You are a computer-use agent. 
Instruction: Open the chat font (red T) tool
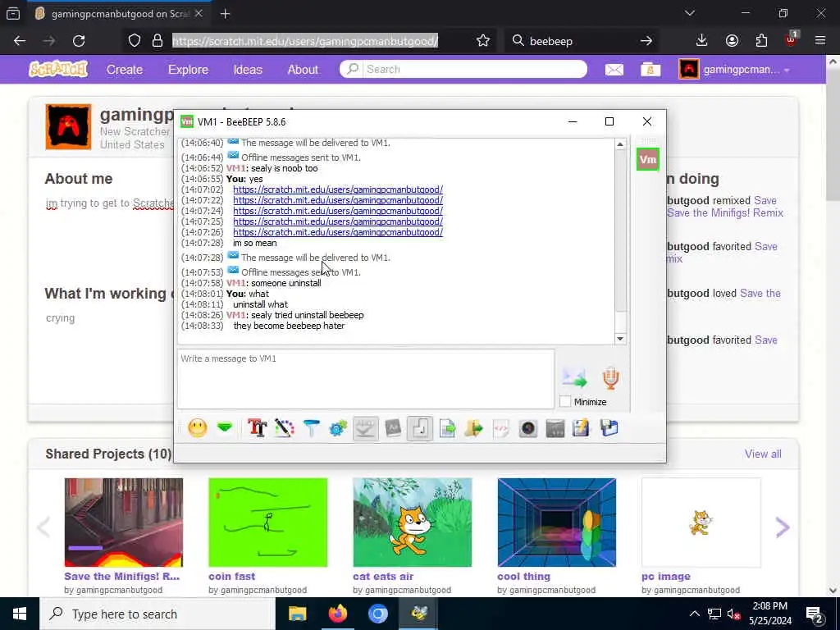coord(257,428)
